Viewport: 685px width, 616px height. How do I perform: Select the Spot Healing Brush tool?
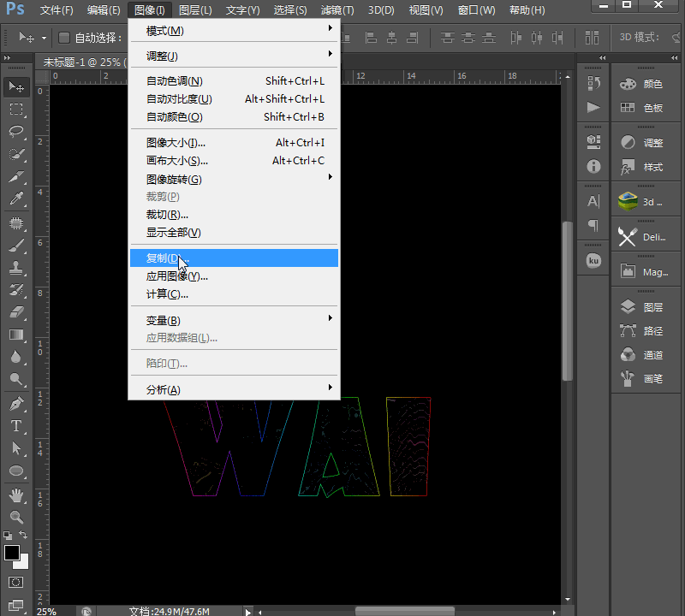coord(16,223)
